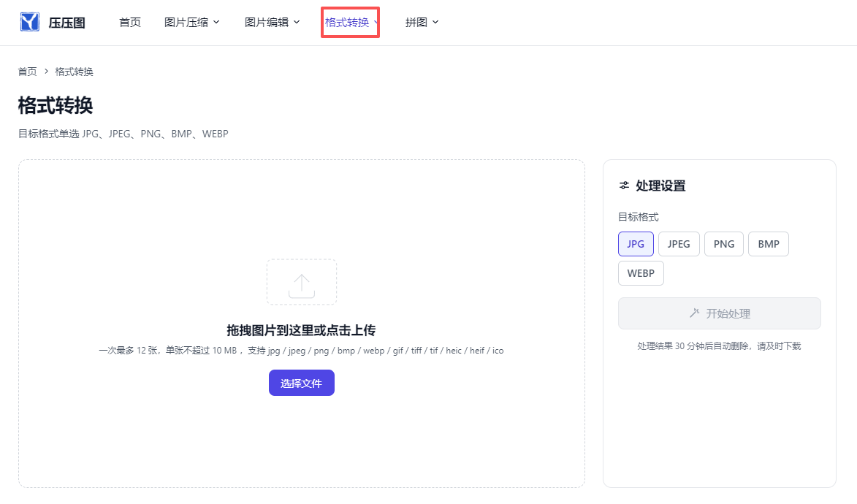Click the 拖拽图片到这里或点击上传 text
Image resolution: width=857 pixels, height=504 pixels.
point(301,330)
